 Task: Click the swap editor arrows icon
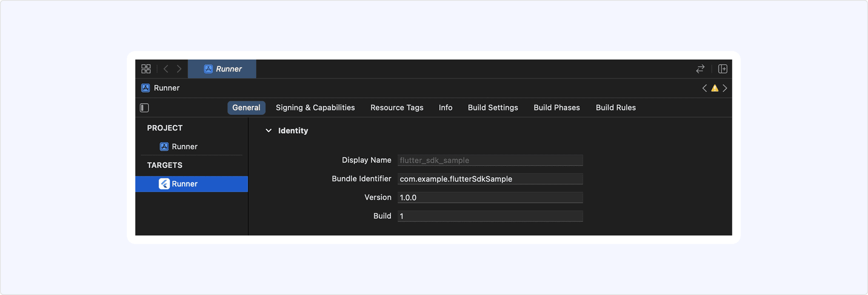click(x=700, y=69)
